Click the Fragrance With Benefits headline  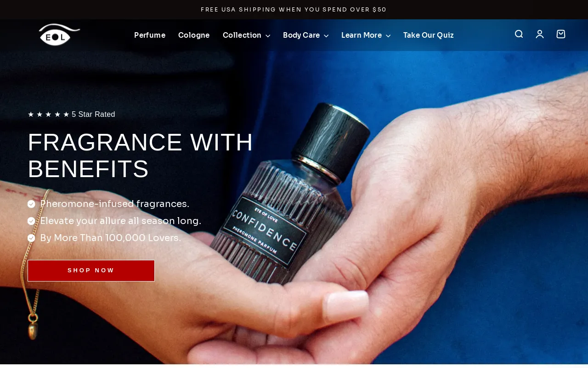coord(141,155)
